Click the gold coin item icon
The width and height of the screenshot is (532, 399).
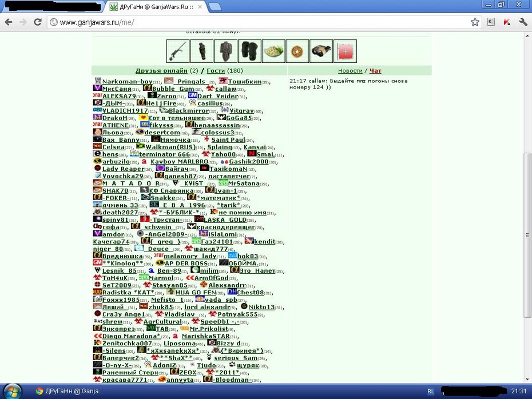[297, 51]
